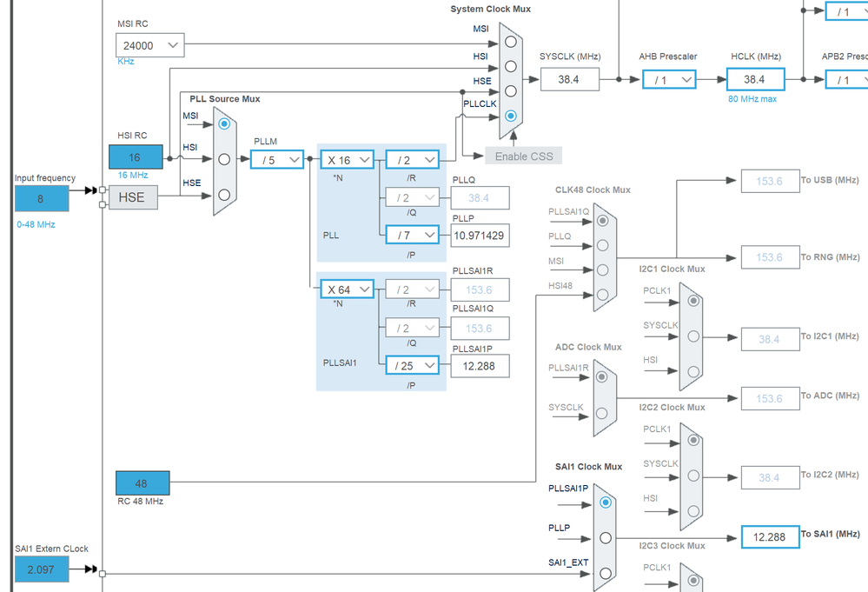The image size is (868, 592).
Task: Click the HSI RC 16 box
Action: coord(136,157)
